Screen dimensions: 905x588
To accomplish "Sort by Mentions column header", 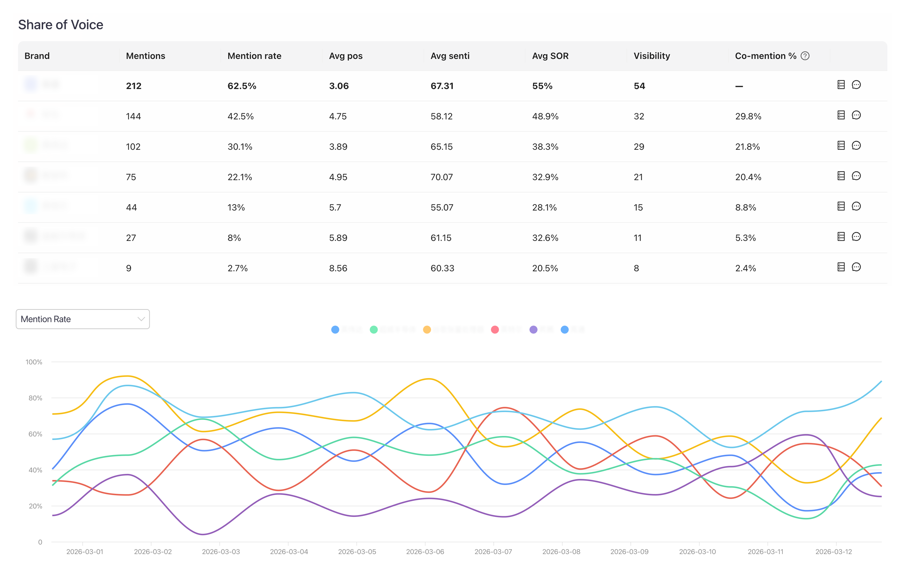I will pos(146,56).
